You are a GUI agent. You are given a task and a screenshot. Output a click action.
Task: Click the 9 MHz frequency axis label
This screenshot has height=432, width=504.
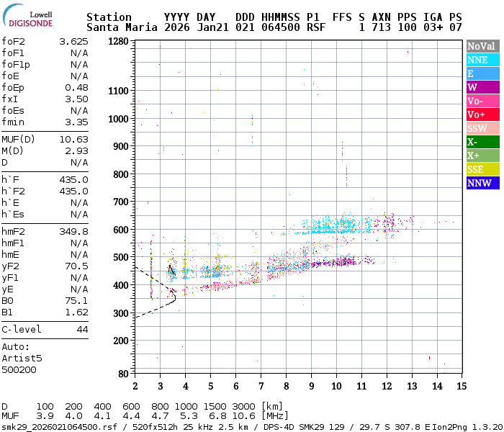coord(311,386)
